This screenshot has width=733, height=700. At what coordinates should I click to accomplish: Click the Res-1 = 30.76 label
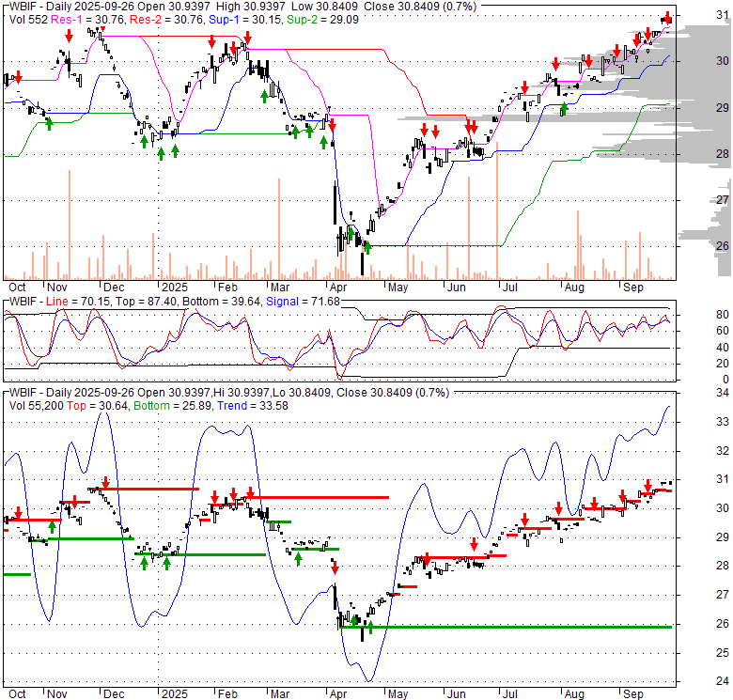tap(88, 20)
